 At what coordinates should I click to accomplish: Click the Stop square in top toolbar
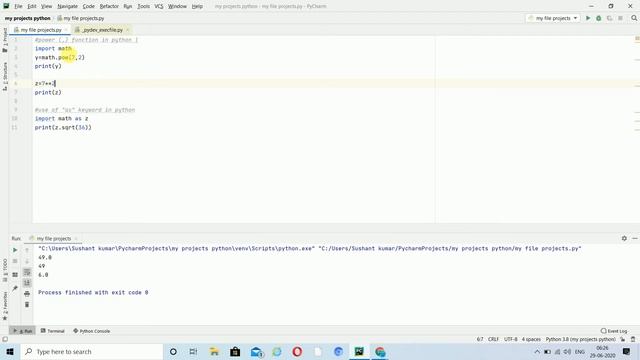[x=620, y=18]
